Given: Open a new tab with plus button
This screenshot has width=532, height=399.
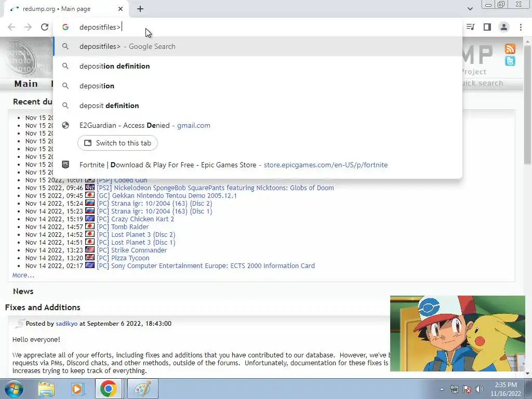Looking at the screenshot, I should [x=140, y=9].
